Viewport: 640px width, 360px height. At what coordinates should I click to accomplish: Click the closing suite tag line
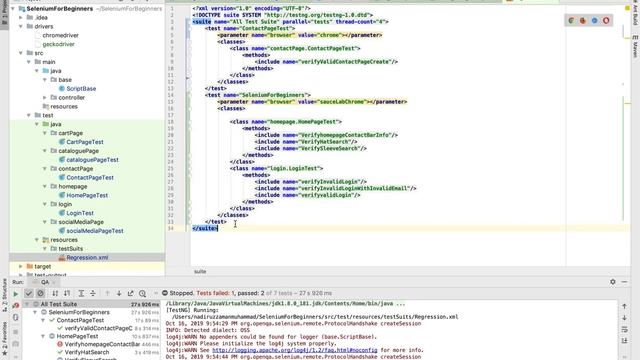point(205,228)
